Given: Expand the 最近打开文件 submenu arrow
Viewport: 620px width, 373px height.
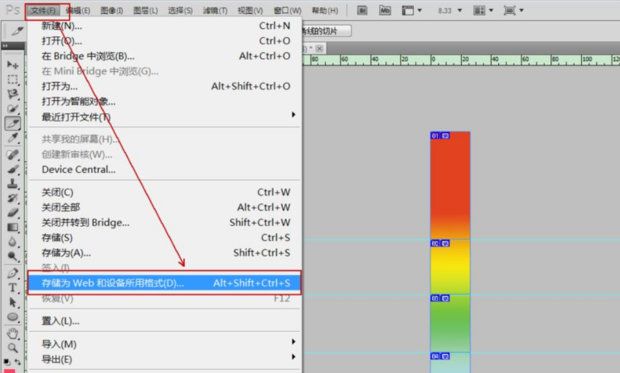Looking at the screenshot, I should (293, 115).
